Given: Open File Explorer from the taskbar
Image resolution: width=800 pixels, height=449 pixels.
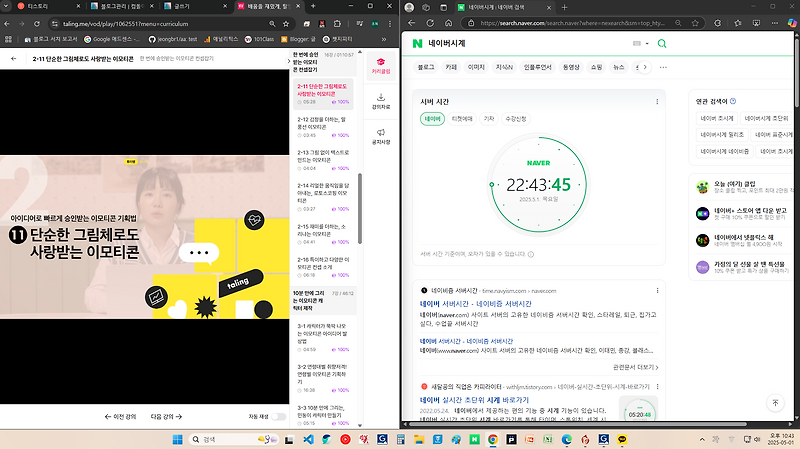Looking at the screenshot, I should click(x=419, y=439).
